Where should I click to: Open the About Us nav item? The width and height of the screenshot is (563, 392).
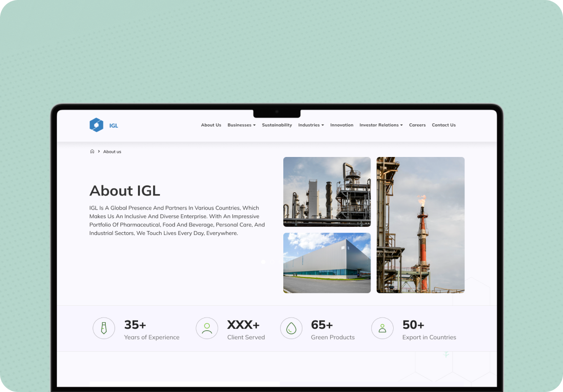pyautogui.click(x=211, y=125)
